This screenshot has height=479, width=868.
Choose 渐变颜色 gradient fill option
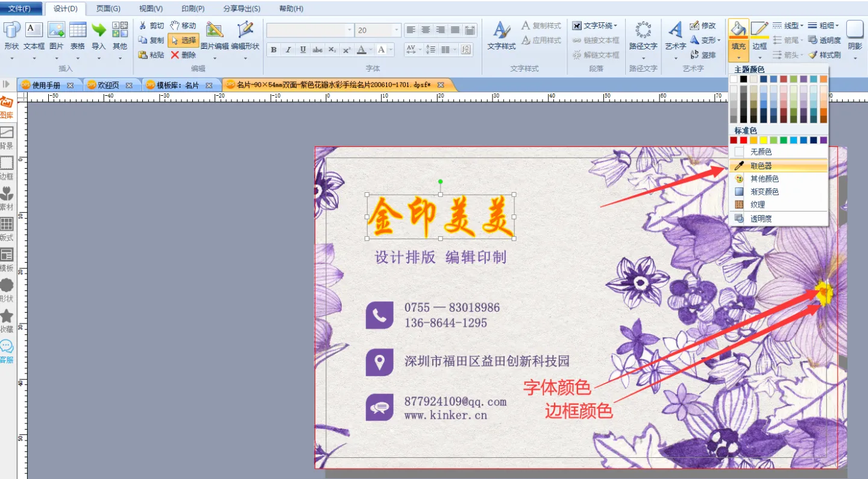pyautogui.click(x=779, y=192)
